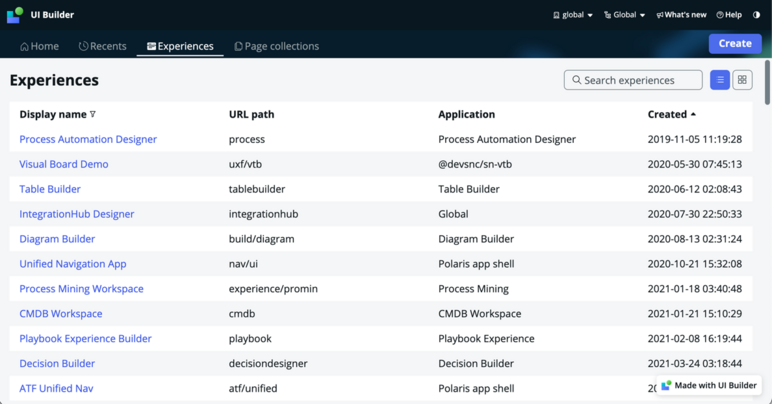Viewport: 772px width, 404px height.
Task: Click the UI Builder logo icon
Action: point(15,15)
